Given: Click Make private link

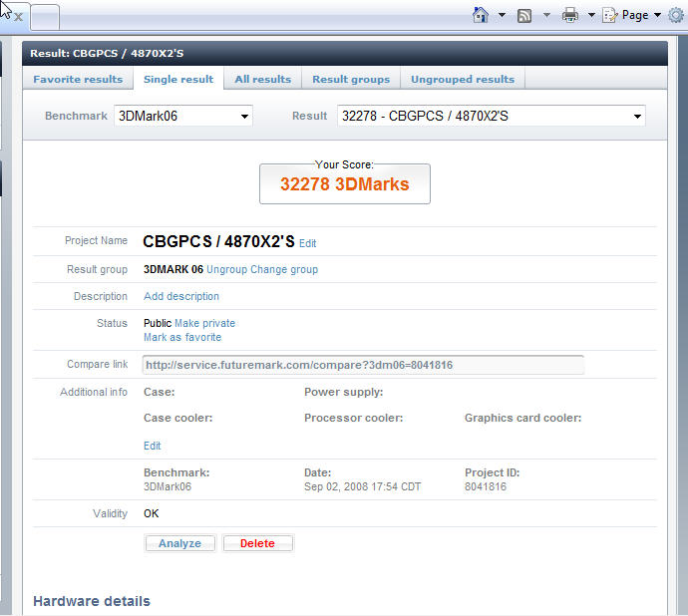Looking at the screenshot, I should pyautogui.click(x=205, y=323).
